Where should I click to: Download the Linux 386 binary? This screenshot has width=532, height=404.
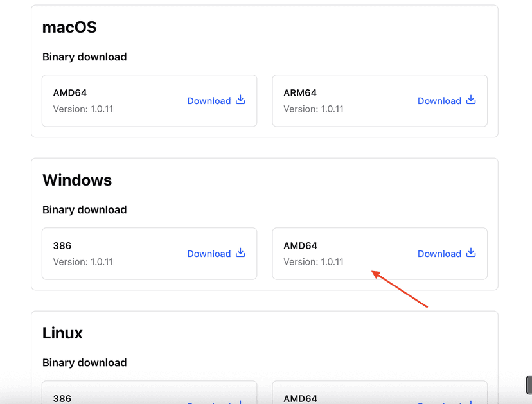coord(209,403)
